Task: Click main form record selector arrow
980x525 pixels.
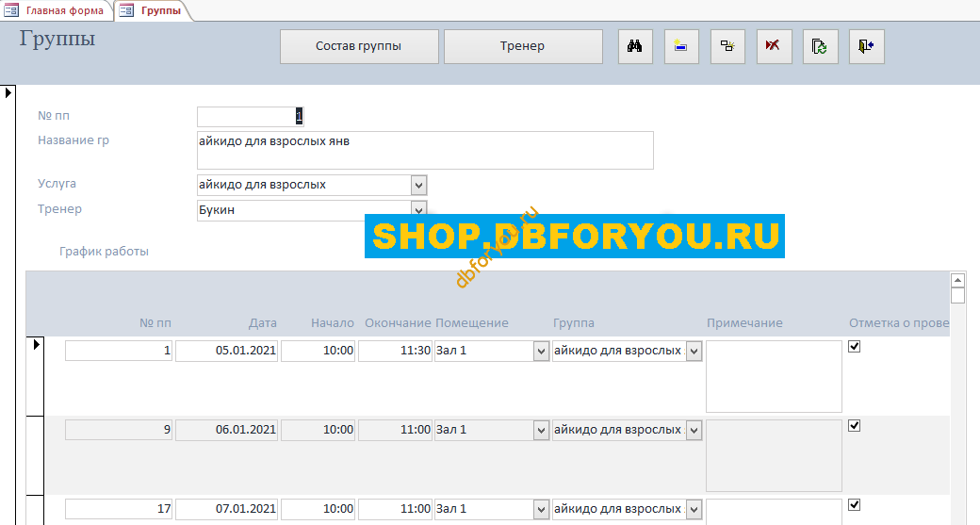Action: tap(8, 92)
